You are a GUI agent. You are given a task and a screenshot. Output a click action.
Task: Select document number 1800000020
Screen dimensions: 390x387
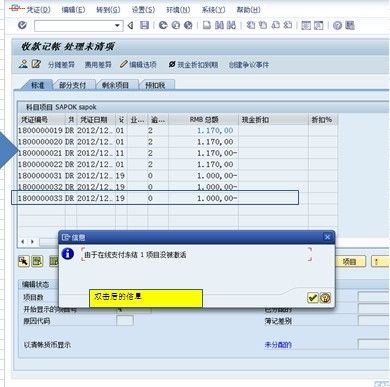pyautogui.click(x=40, y=142)
